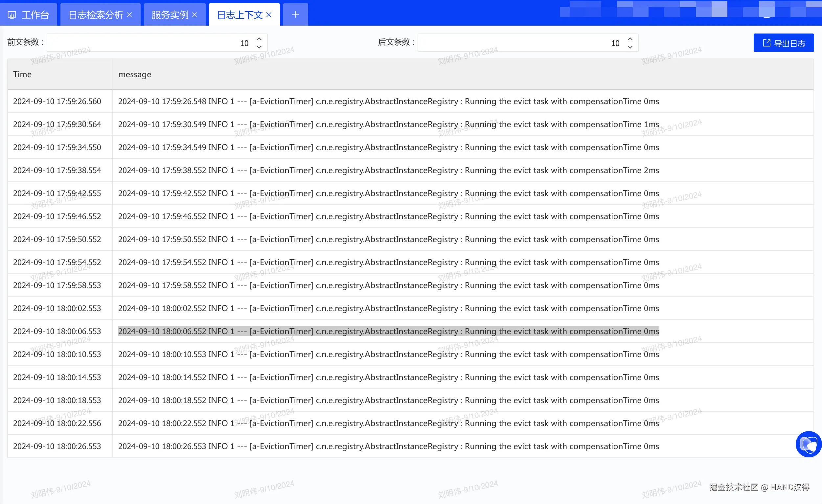Image resolution: width=822 pixels, height=504 pixels.
Task: Add a new tab with plus icon
Action: tap(295, 15)
